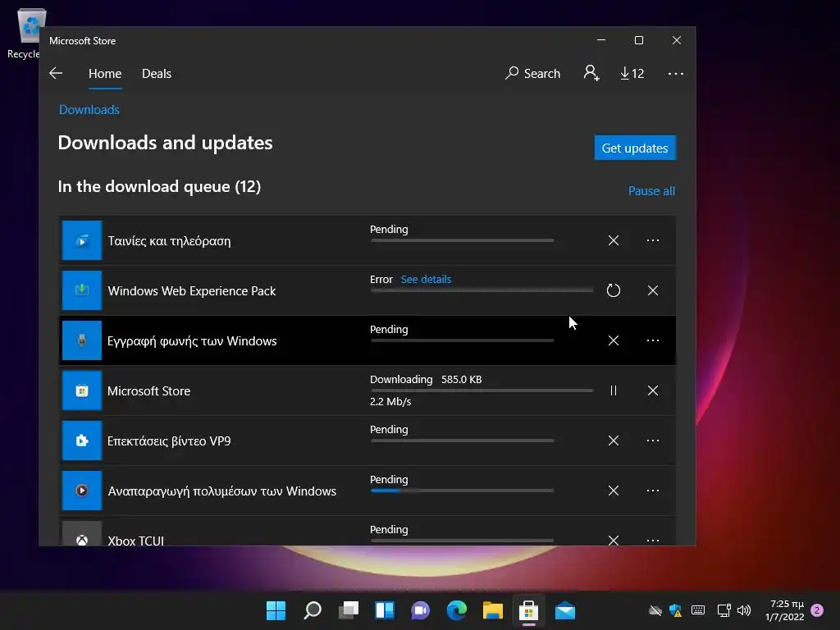Go back with the arrow in Microsoft Store
This screenshot has height=630, width=840.
click(56, 73)
